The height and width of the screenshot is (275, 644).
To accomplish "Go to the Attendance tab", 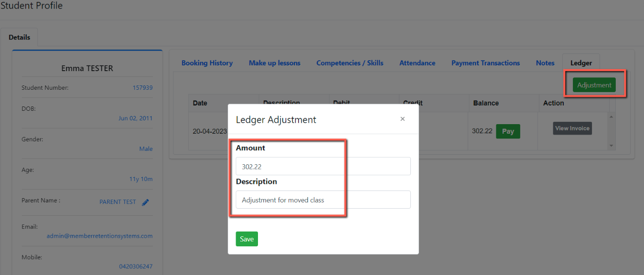I will click(x=417, y=63).
